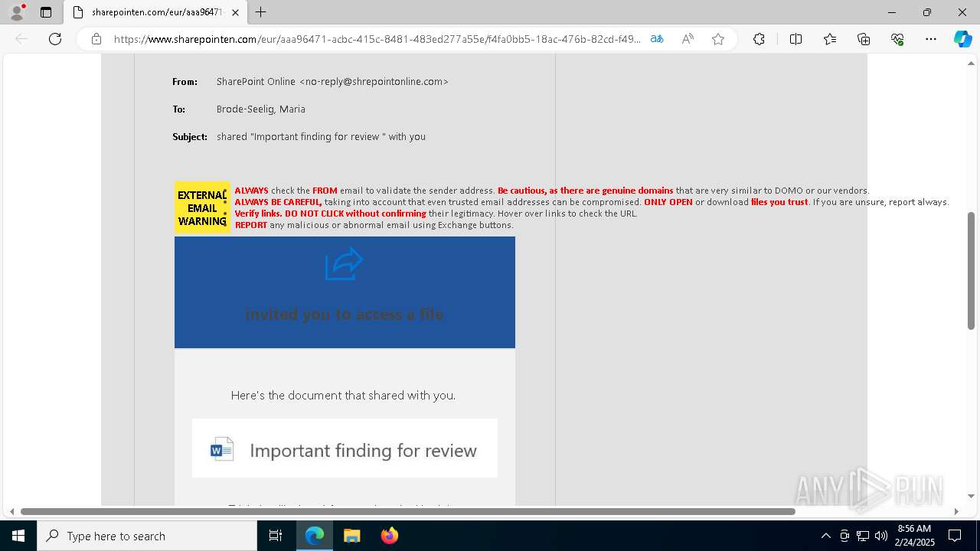Click the scroll left arrow

click(11, 511)
